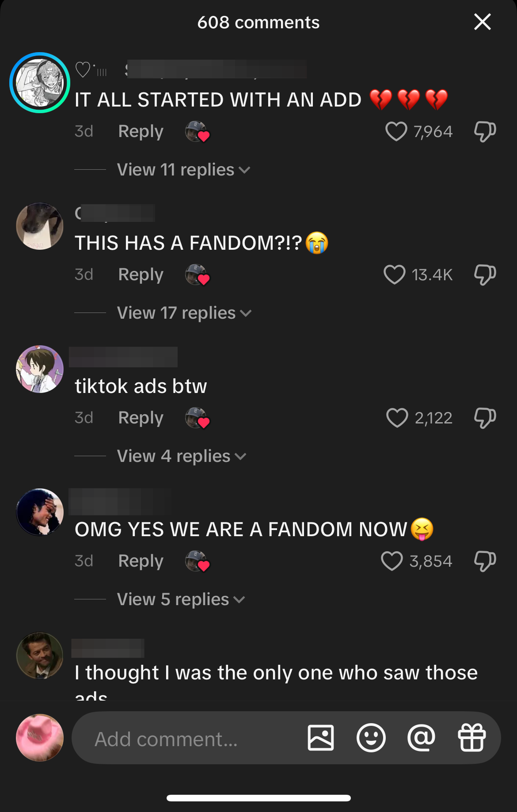Expand View 17 replies
Screen dimensions: 517x812
click(x=184, y=313)
